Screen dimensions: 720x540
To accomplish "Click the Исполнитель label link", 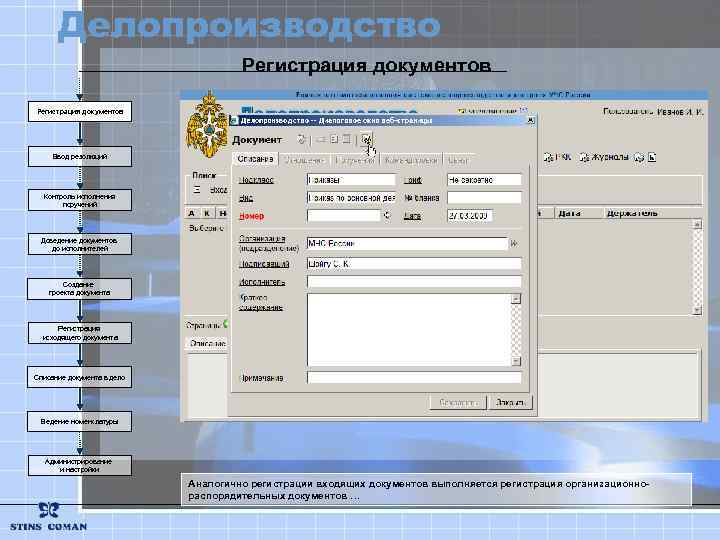I will coord(262,282).
